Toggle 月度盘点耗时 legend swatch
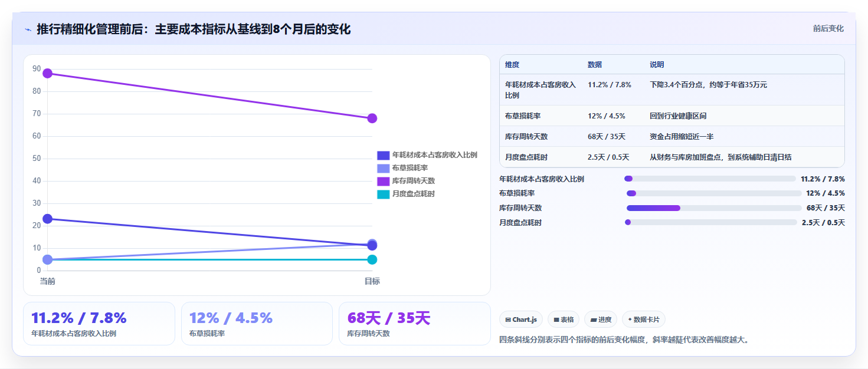Image resolution: width=868 pixels, height=369 pixels. [384, 194]
